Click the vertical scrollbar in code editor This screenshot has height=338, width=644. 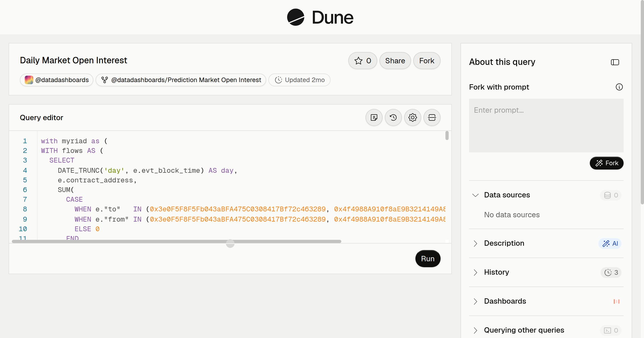coord(447,135)
